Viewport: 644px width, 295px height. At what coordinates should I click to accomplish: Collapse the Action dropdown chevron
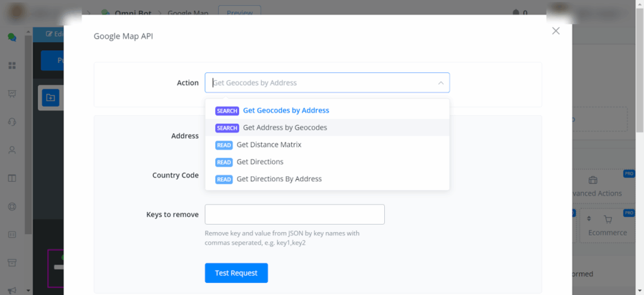440,83
